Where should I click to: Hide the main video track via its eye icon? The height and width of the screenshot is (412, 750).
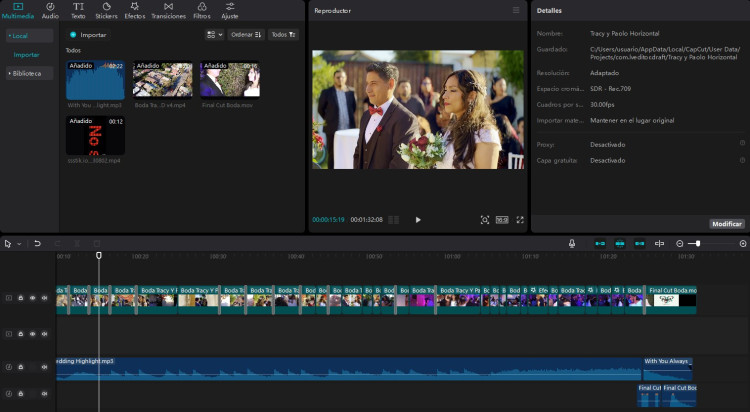click(33, 298)
